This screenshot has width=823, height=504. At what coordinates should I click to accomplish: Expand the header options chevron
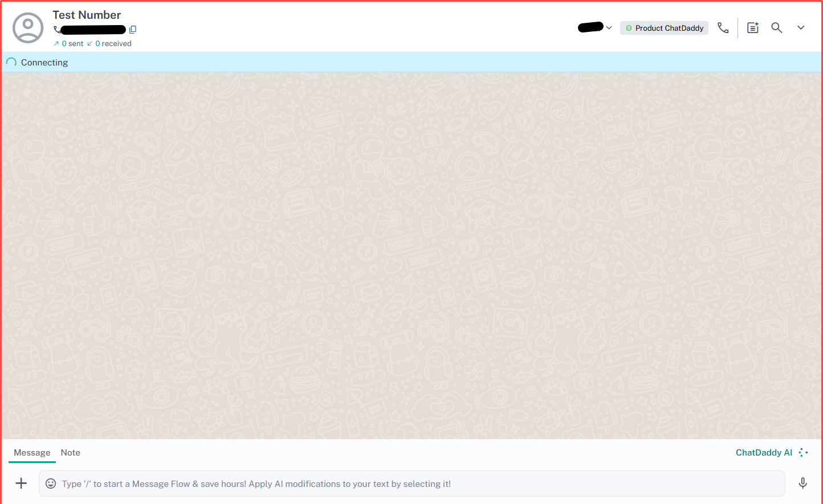[801, 27]
